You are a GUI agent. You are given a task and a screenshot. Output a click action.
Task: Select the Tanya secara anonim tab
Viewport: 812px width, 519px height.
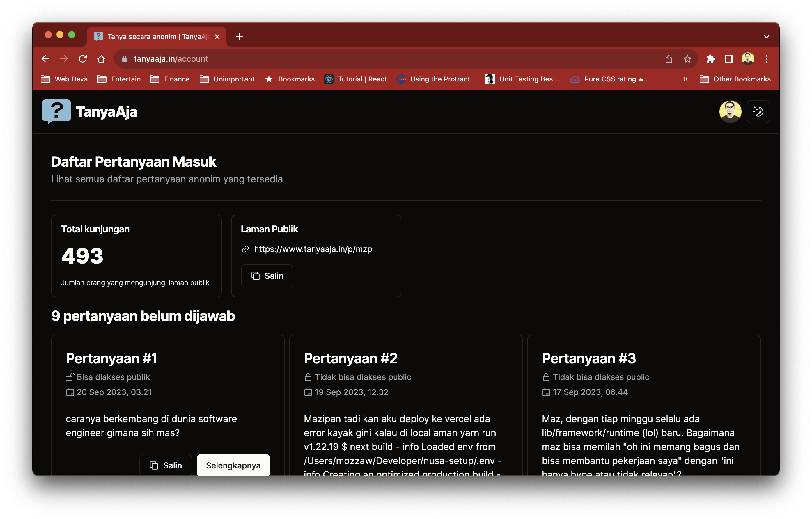tap(157, 37)
